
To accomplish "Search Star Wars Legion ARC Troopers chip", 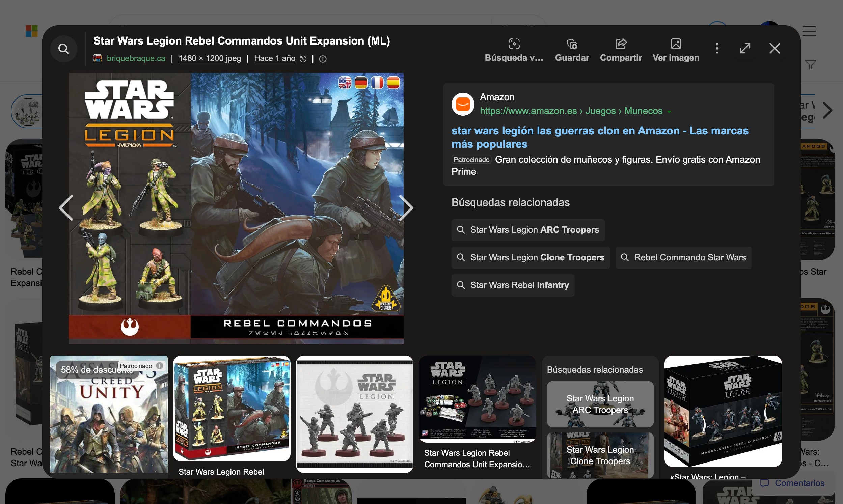I will pos(528,230).
